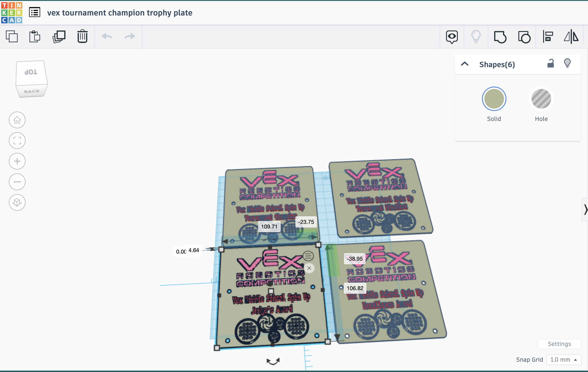Expand the collapsed right side panel

(585, 210)
